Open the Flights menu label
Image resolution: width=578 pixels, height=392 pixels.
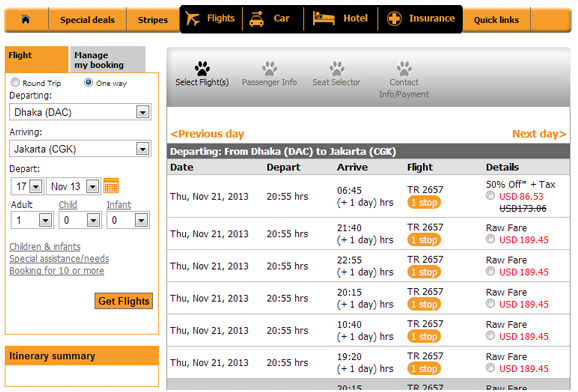pyautogui.click(x=221, y=18)
